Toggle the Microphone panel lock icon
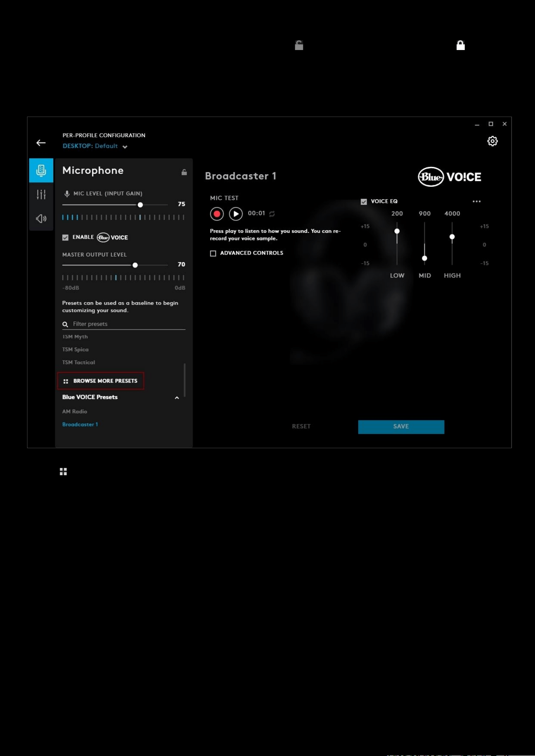535x756 pixels. 184,172
